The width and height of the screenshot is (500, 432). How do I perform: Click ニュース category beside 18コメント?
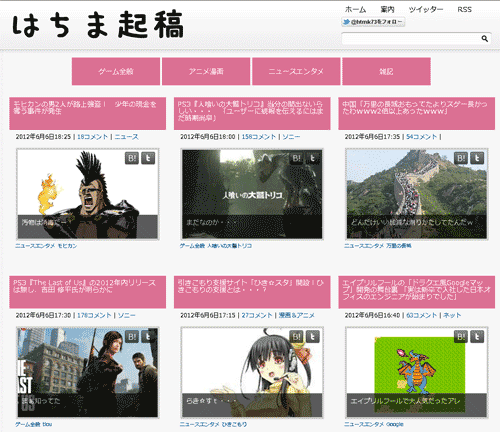tap(127, 137)
